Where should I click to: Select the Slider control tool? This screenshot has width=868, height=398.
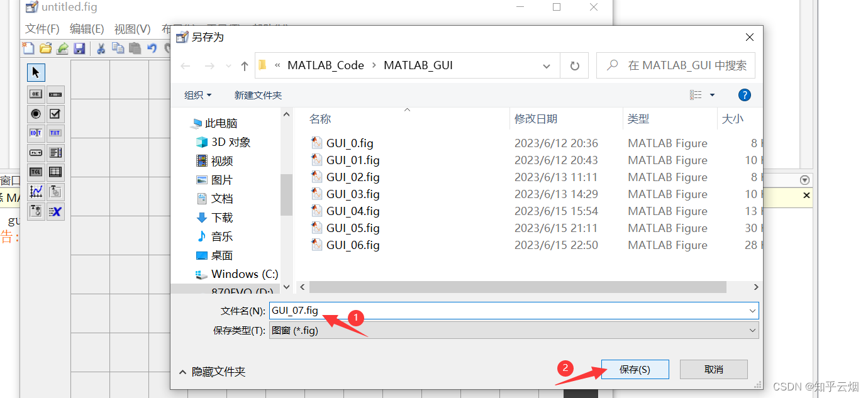click(x=55, y=94)
